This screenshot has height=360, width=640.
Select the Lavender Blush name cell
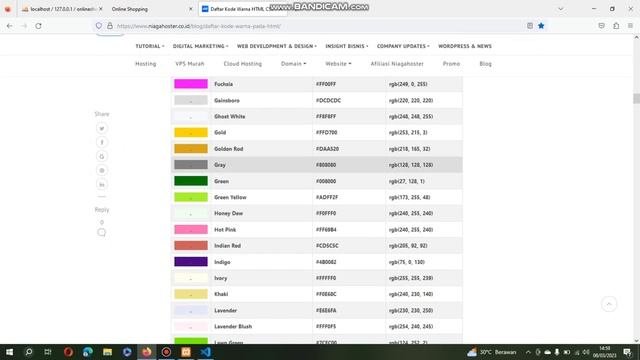pyautogui.click(x=233, y=327)
